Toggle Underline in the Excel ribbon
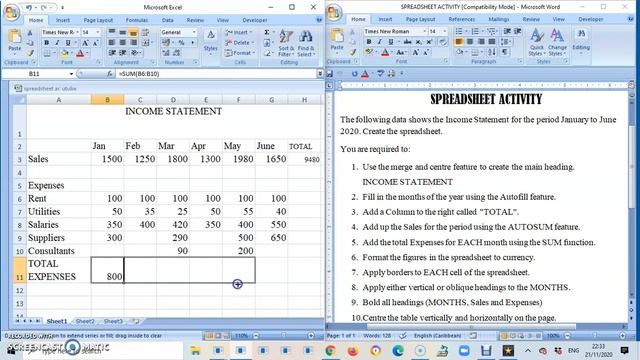Viewport: 640px width, 360px height. 68,43
